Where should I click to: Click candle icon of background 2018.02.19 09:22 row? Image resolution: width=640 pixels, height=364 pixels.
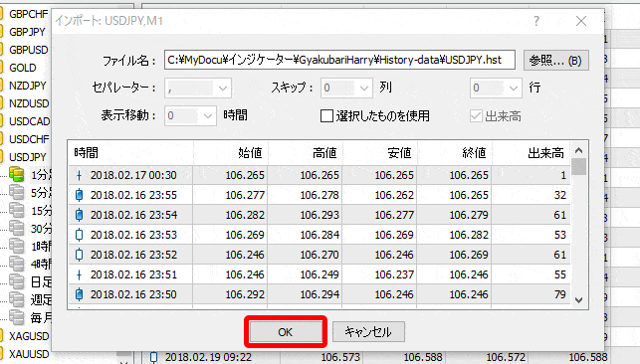[153, 357]
